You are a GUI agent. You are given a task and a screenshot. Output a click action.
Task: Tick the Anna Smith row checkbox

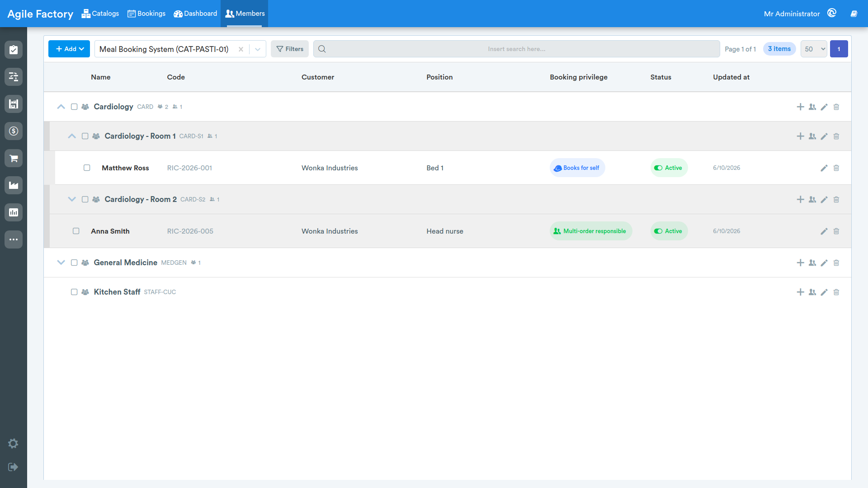click(x=76, y=231)
